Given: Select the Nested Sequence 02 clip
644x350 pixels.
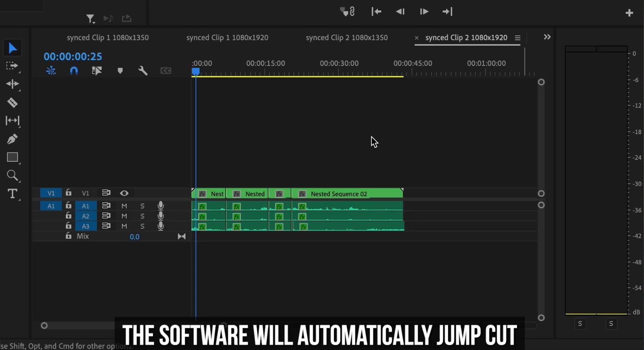Looking at the screenshot, I should pyautogui.click(x=347, y=193).
